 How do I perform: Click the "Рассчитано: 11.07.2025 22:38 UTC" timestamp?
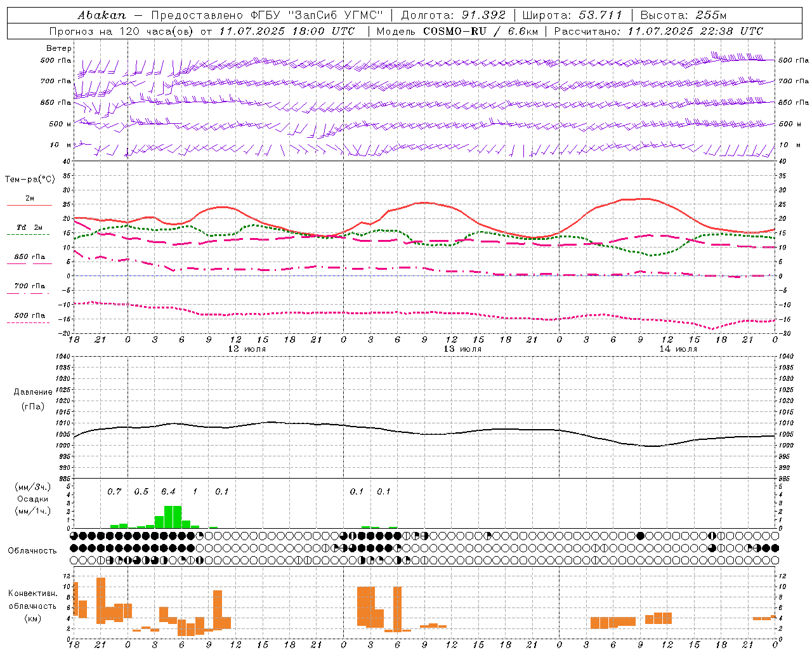click(x=658, y=31)
